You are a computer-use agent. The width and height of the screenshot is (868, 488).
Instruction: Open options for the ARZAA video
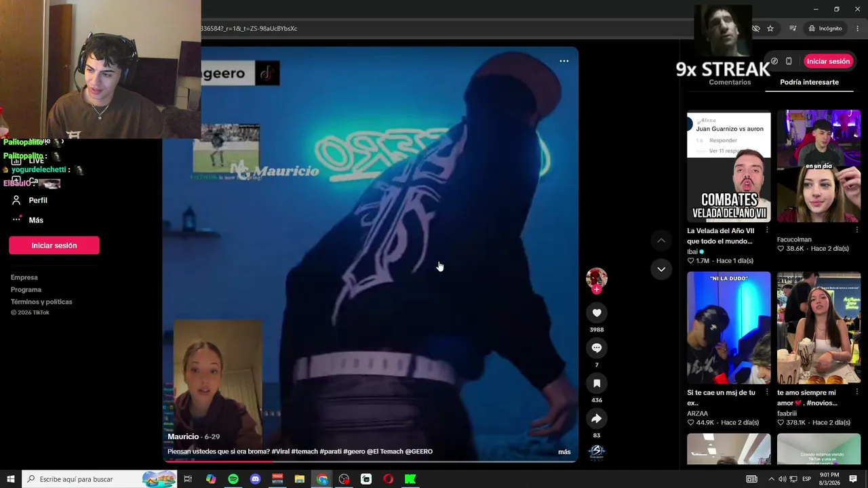[767, 392]
